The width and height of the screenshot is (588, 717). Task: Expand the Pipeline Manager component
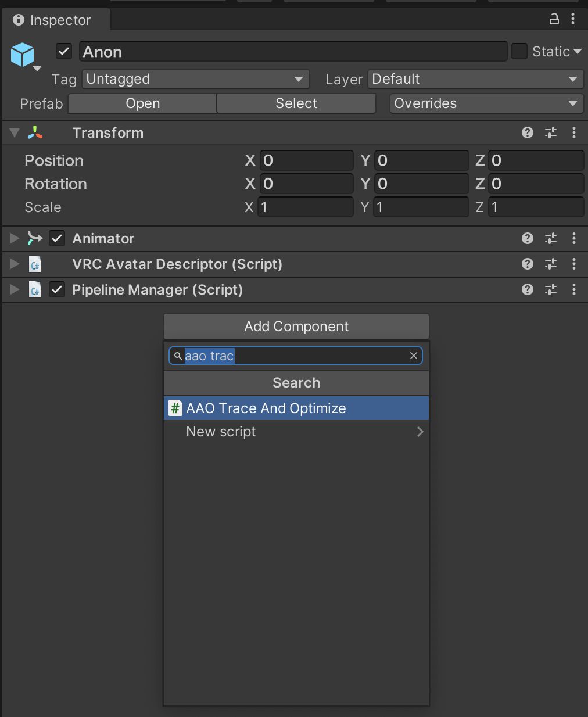(x=15, y=289)
